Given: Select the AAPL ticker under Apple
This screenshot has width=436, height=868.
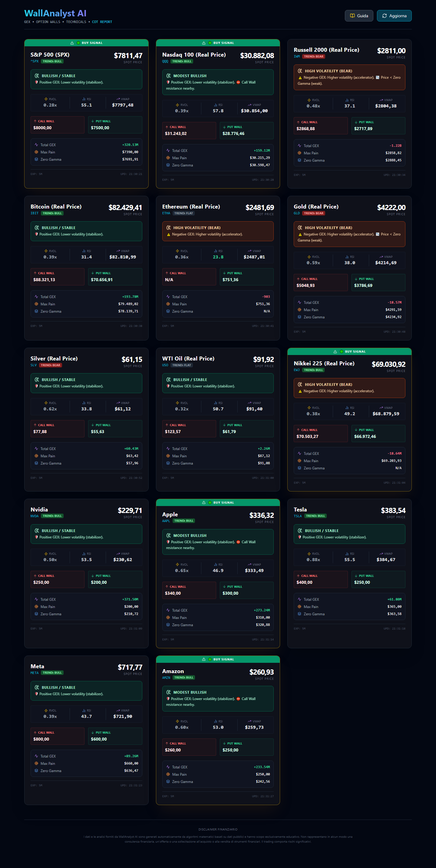Looking at the screenshot, I should point(166,521).
